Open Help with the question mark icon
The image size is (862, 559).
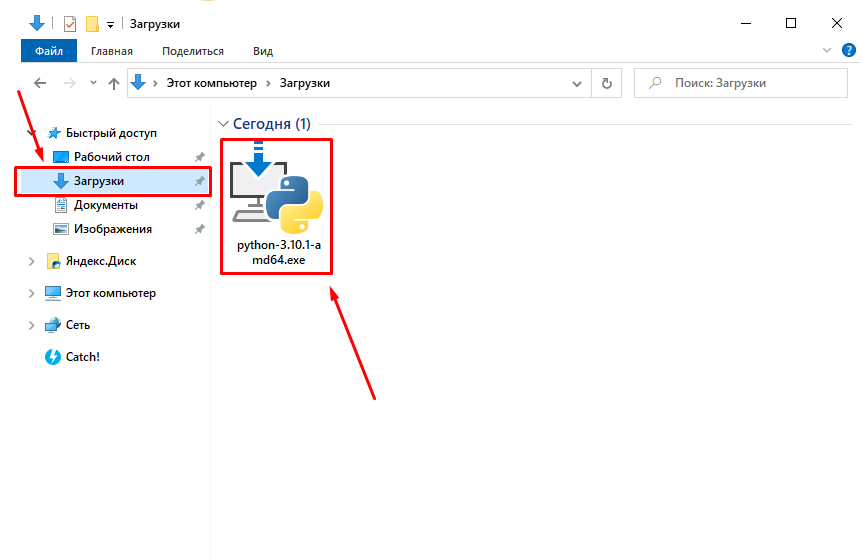point(848,51)
